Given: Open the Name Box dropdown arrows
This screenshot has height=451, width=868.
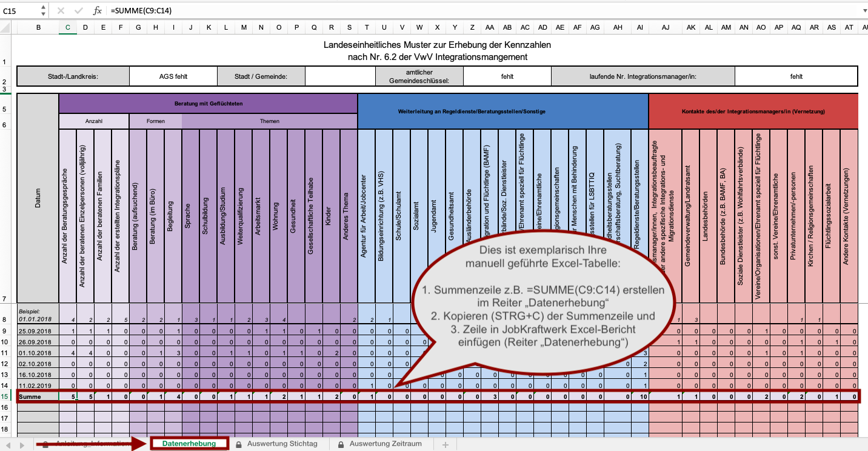Looking at the screenshot, I should click(x=42, y=11).
